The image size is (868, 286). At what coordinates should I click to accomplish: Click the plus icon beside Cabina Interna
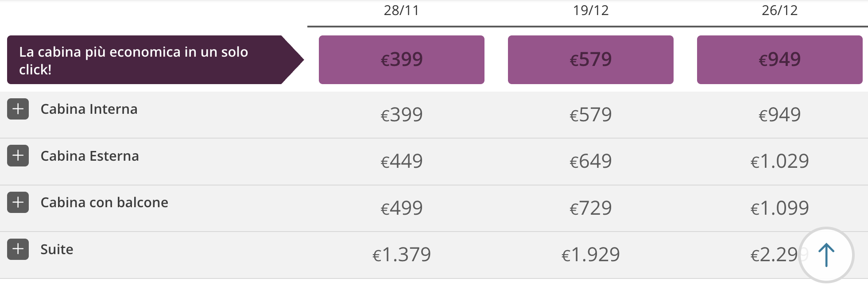[x=19, y=109]
